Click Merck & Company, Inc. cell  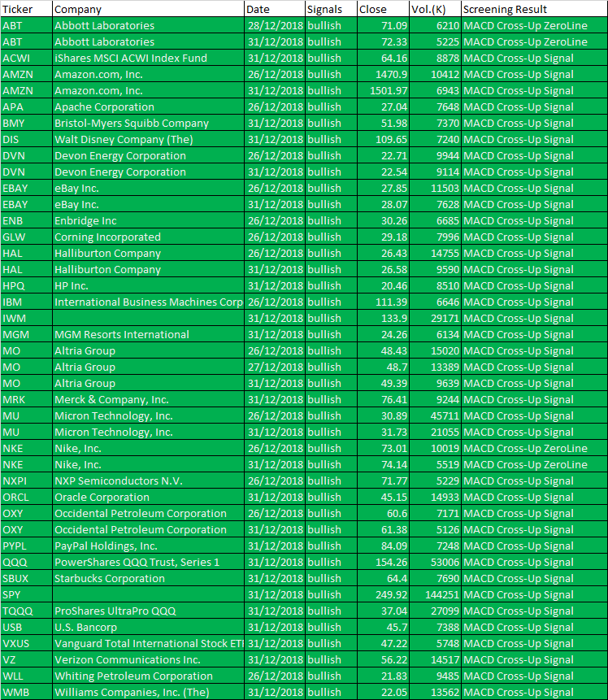click(148, 399)
